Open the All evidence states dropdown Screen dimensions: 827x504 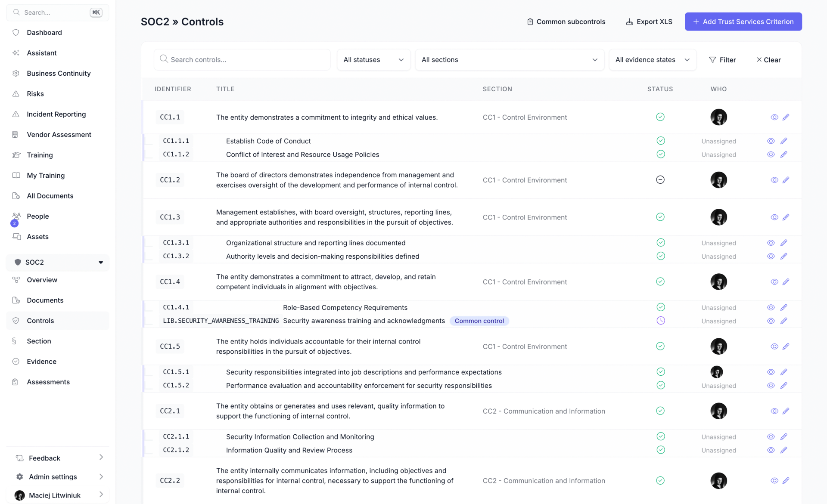(652, 60)
